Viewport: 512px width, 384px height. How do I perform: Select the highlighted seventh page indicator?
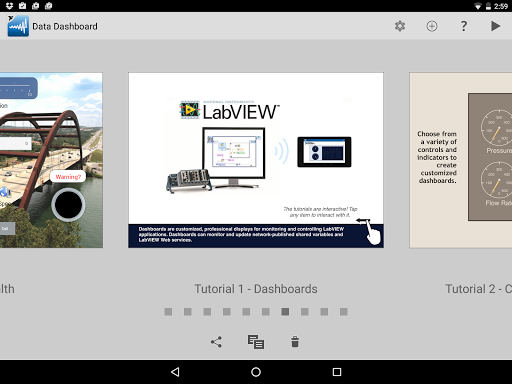[x=285, y=312]
